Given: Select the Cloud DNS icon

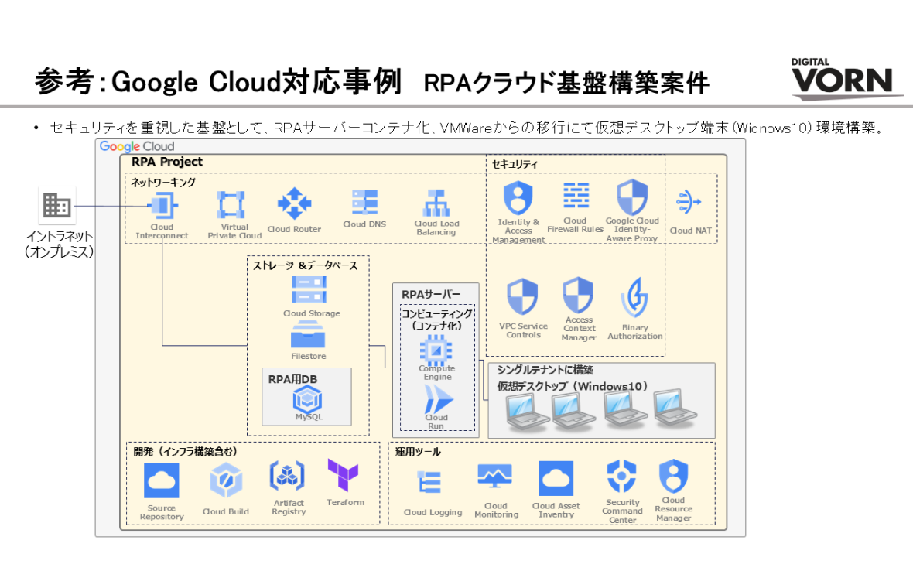Looking at the screenshot, I should (x=364, y=202).
